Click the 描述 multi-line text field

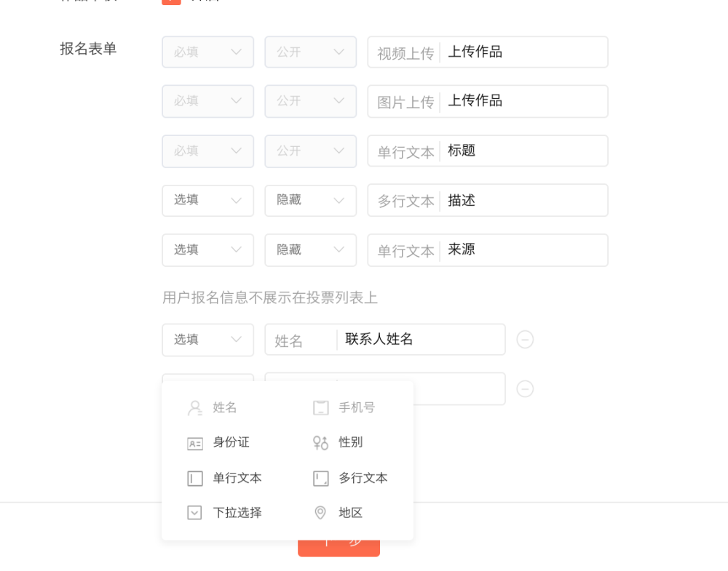point(524,200)
